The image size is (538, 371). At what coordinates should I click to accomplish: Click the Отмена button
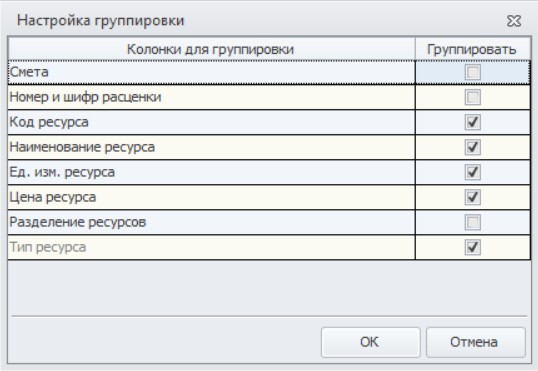476,342
